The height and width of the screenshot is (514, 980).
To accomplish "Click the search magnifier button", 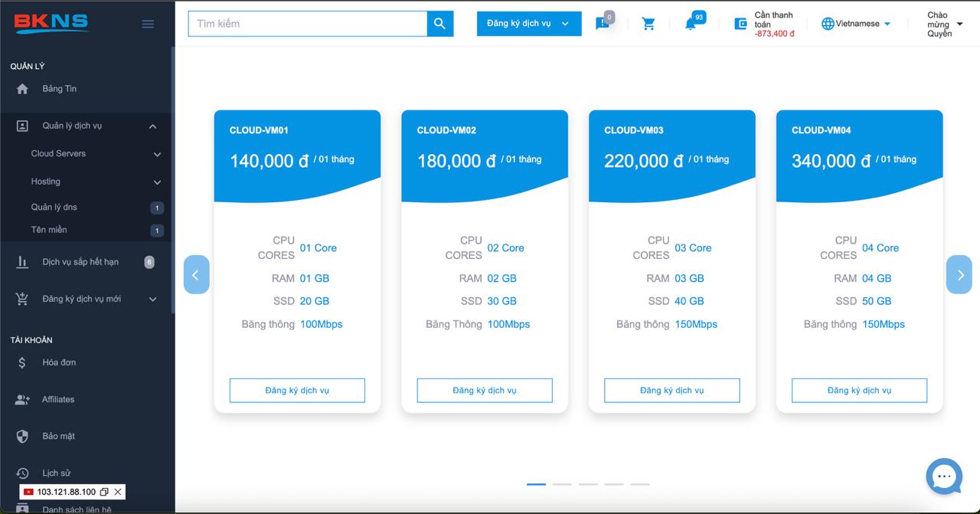I will (439, 24).
